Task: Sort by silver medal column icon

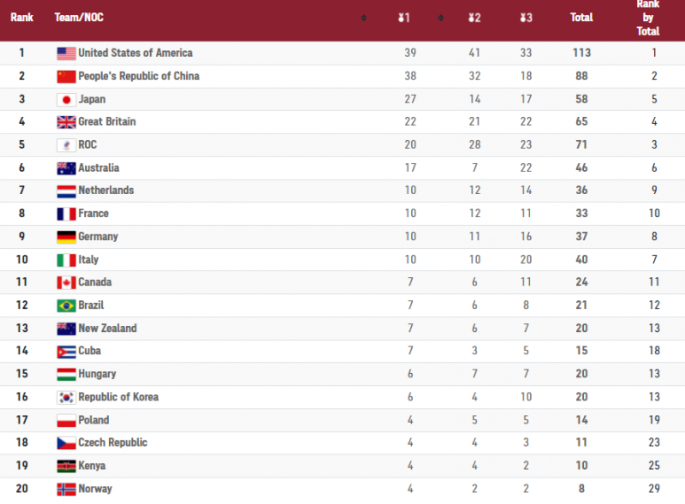Action: [x=475, y=18]
